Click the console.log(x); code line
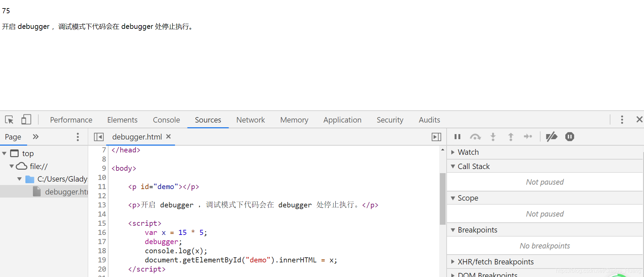The width and height of the screenshot is (644, 277). (176, 251)
